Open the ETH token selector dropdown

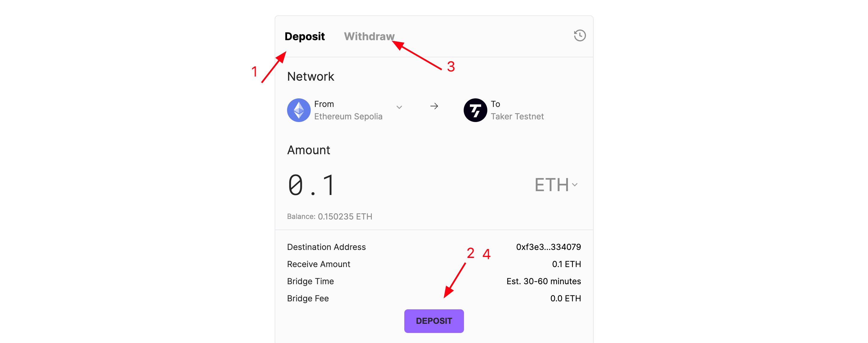tap(556, 185)
